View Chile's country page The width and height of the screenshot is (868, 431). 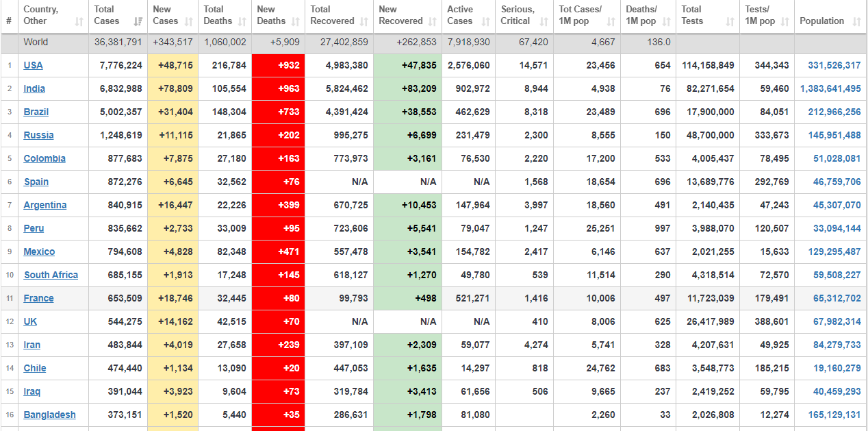[35, 368]
